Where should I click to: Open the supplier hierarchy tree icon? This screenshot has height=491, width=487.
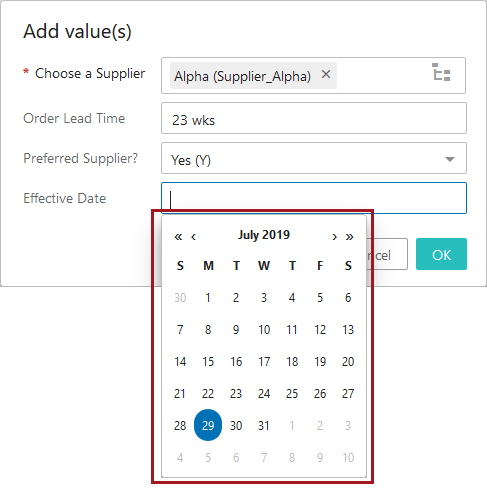[x=441, y=72]
